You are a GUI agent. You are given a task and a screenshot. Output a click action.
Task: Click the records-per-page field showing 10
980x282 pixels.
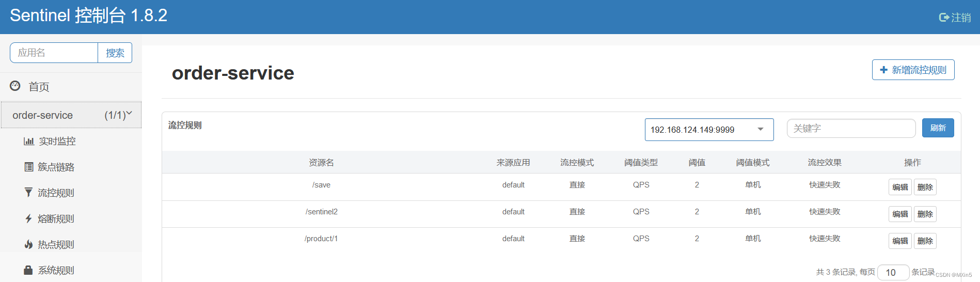893,272
